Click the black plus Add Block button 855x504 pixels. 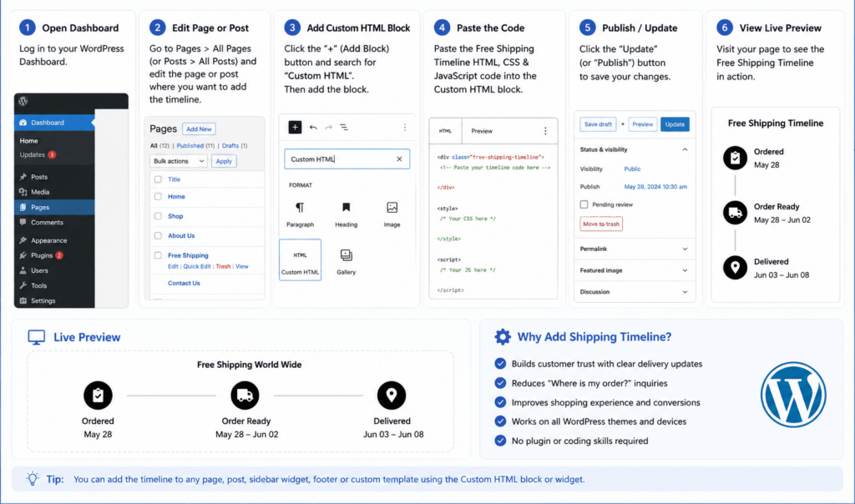[x=295, y=128]
